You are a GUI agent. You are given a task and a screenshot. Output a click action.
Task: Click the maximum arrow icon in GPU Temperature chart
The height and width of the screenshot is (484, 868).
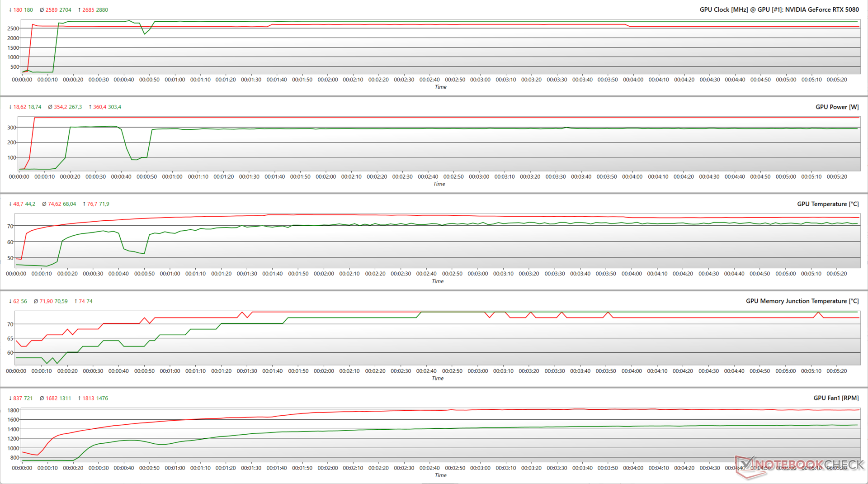tap(84, 204)
